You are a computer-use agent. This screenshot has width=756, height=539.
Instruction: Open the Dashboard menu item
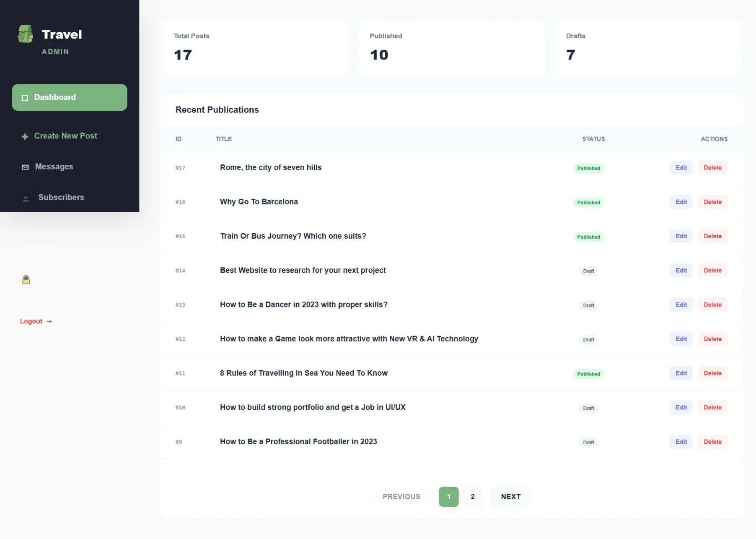pyautogui.click(x=70, y=97)
